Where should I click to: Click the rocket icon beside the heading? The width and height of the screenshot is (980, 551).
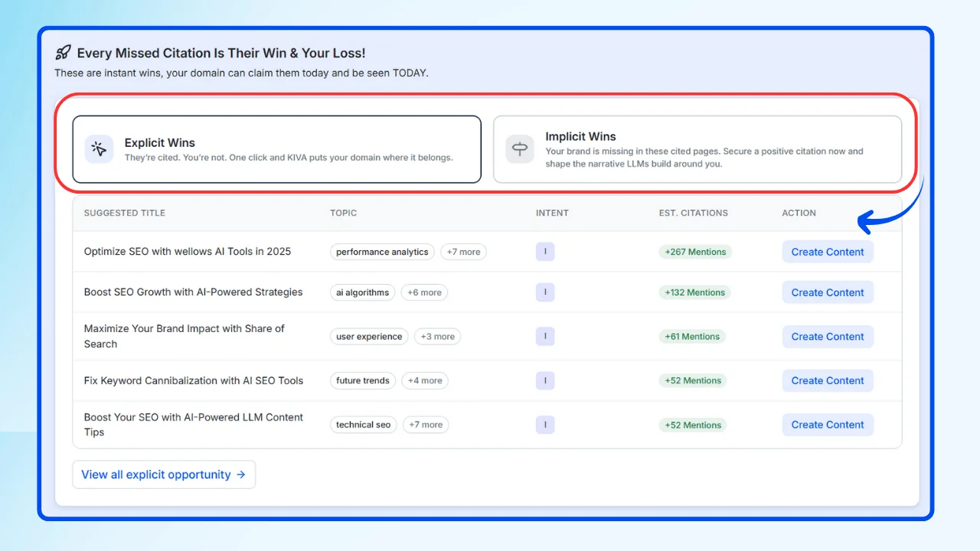click(63, 53)
